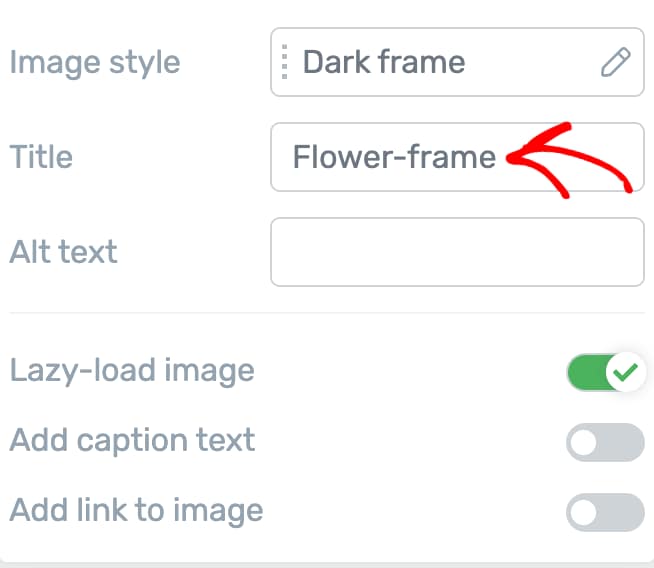Click the divider line below Alt text
Viewport: 654px width, 568px height.
tap(327, 313)
